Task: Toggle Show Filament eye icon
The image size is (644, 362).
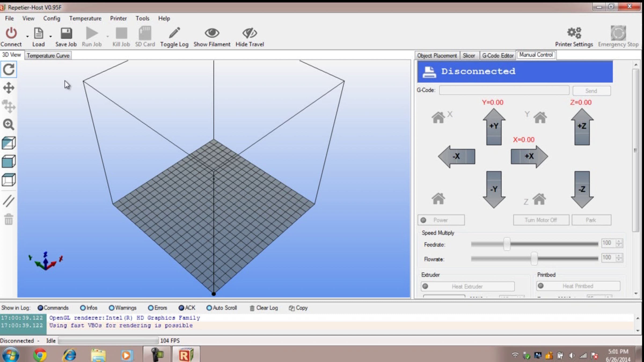Action: (x=212, y=33)
